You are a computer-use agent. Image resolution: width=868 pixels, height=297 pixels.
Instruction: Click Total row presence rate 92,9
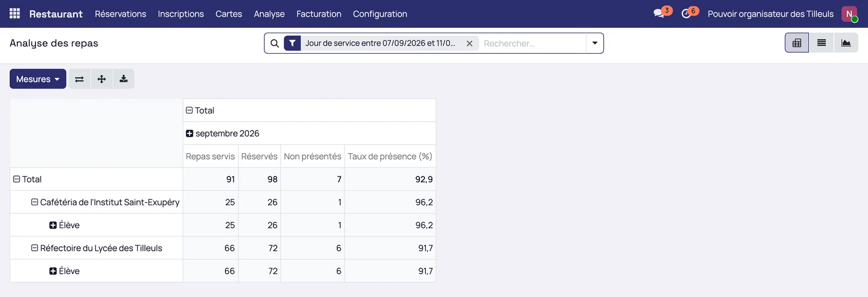point(390,179)
